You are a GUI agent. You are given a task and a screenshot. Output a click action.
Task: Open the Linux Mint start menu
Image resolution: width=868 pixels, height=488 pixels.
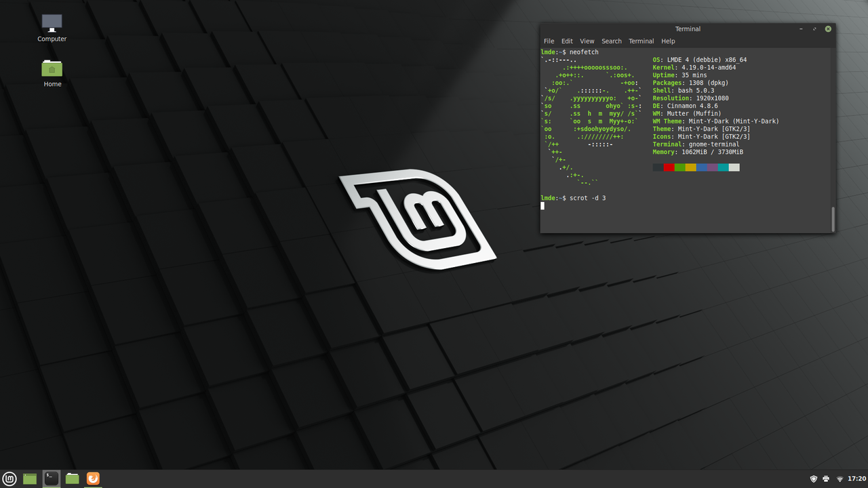point(9,479)
